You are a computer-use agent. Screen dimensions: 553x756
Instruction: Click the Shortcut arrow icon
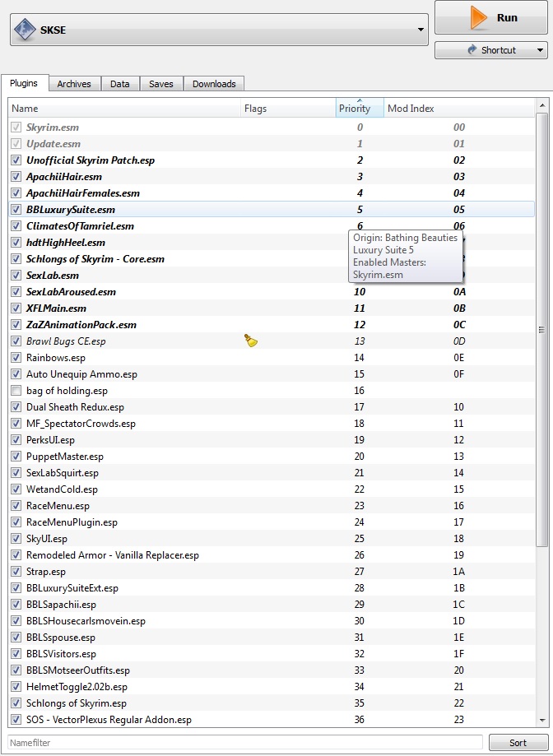click(472, 50)
